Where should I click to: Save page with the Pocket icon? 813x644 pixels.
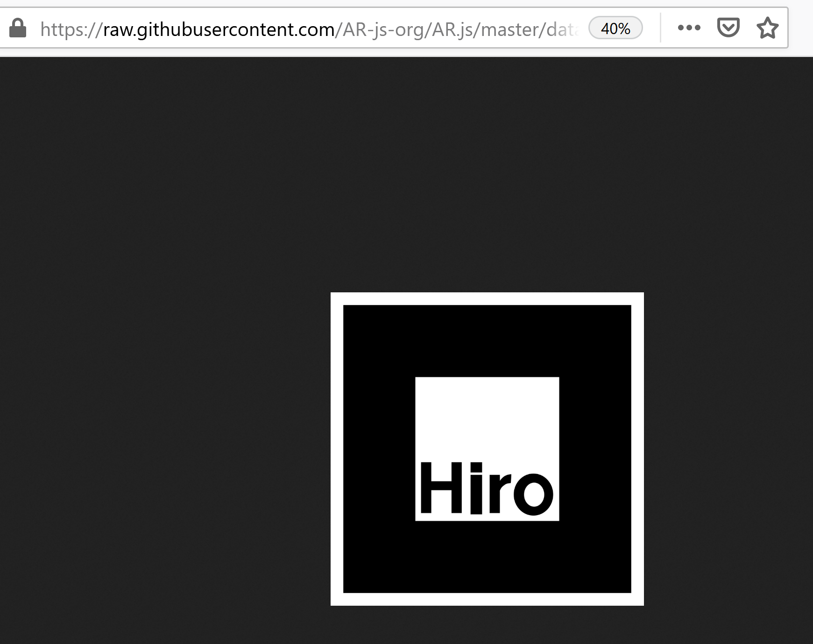click(728, 28)
